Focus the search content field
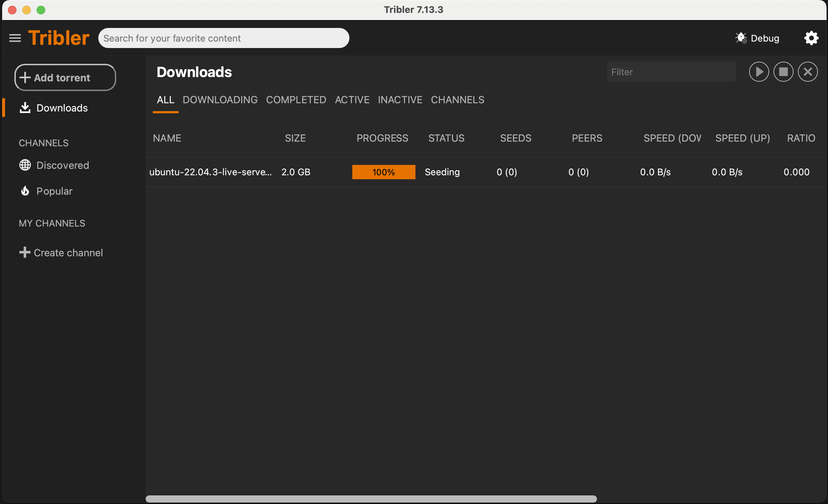This screenshot has height=504, width=828. (x=224, y=38)
